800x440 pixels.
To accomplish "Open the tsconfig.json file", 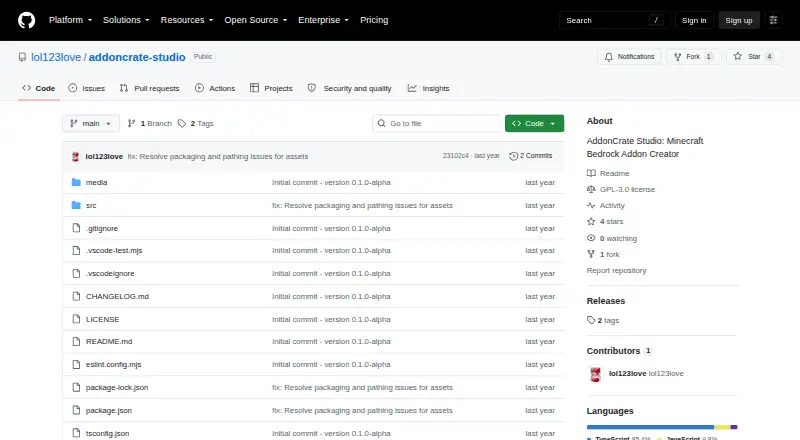I will 107,433.
